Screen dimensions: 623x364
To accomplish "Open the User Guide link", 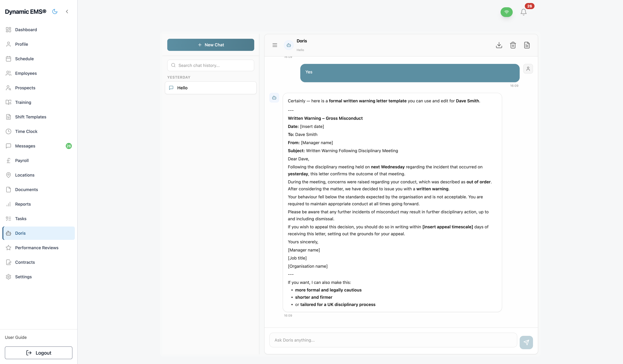I will pyautogui.click(x=16, y=337).
